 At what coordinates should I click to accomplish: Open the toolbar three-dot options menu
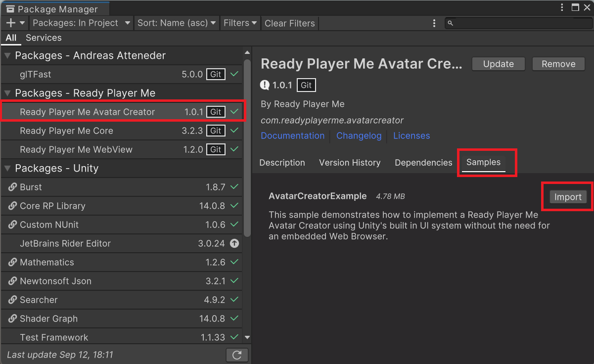(x=434, y=23)
